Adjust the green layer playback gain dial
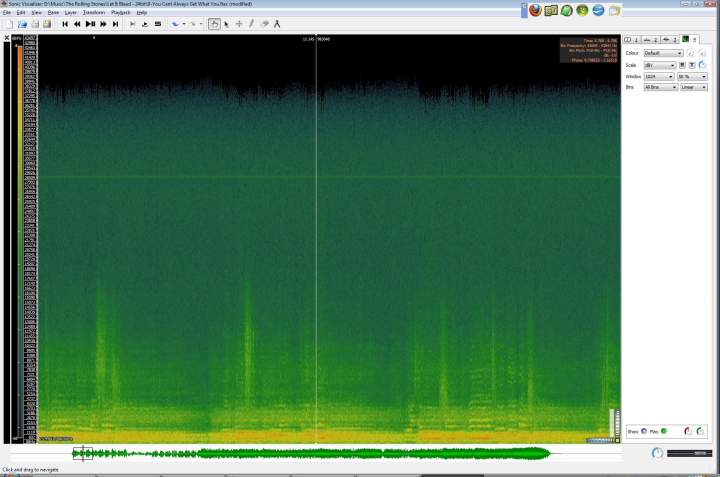 [700, 431]
